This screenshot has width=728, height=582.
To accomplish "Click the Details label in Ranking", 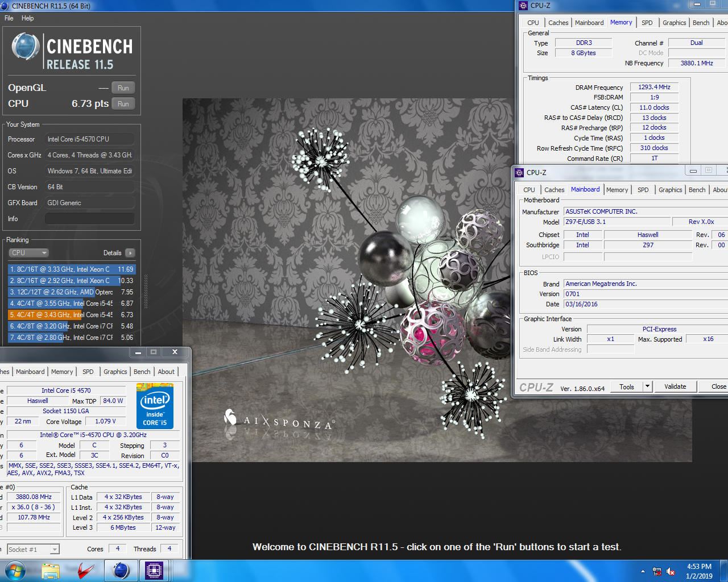I will [112, 253].
